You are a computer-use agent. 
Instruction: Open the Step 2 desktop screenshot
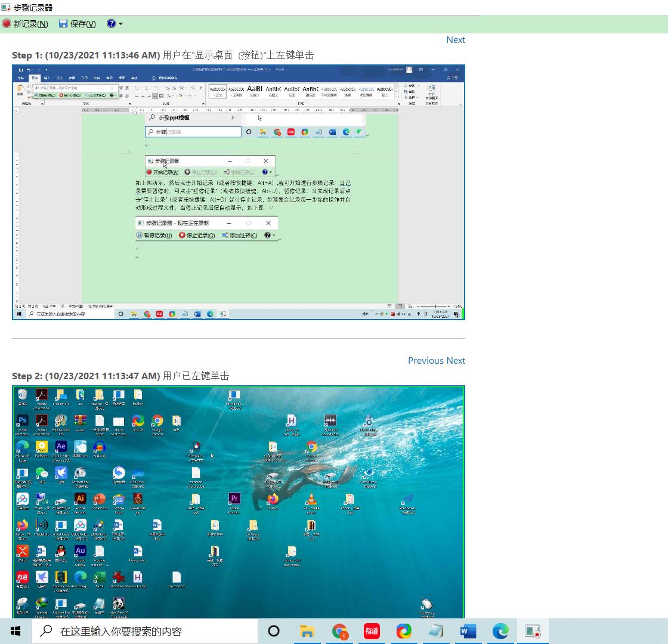[x=238, y=501]
